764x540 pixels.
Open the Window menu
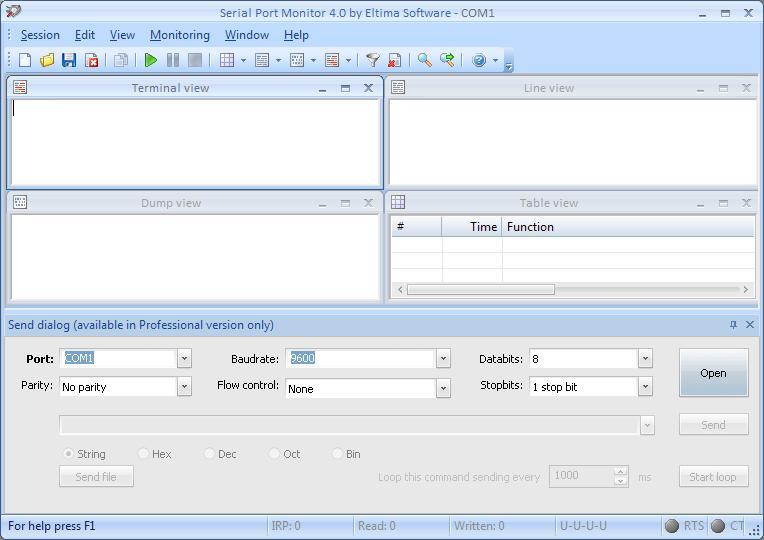pos(247,35)
